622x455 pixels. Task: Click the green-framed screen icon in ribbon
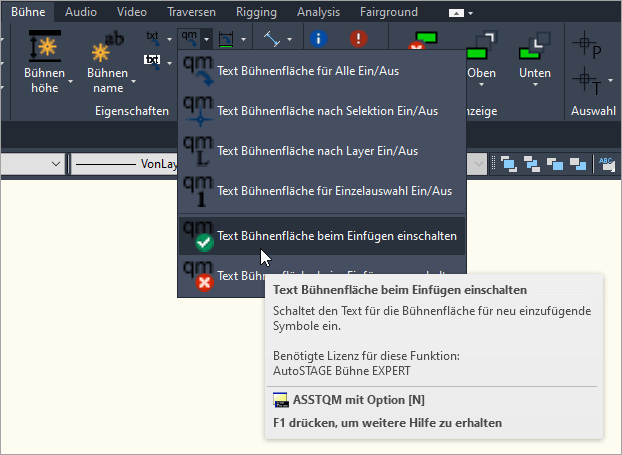pos(226,39)
